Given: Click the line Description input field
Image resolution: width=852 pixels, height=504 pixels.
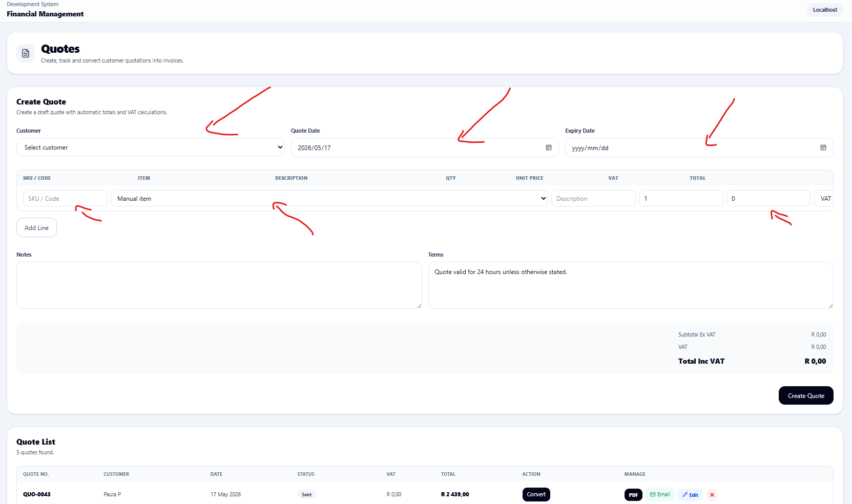Looking at the screenshot, I should (x=593, y=198).
